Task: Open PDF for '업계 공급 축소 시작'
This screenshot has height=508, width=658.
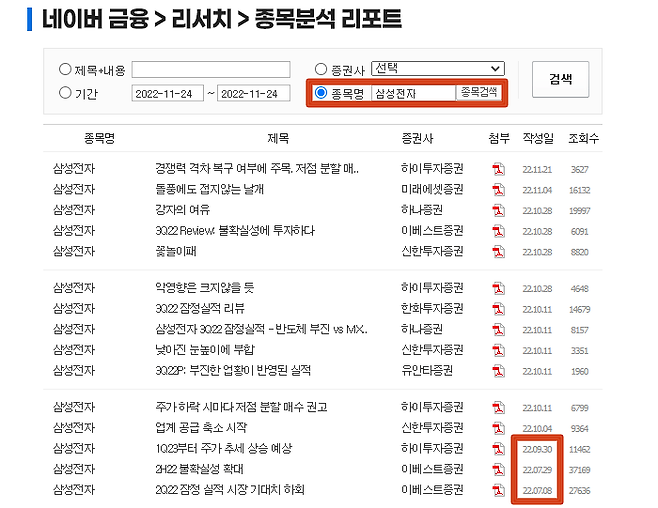Action: coord(498,428)
